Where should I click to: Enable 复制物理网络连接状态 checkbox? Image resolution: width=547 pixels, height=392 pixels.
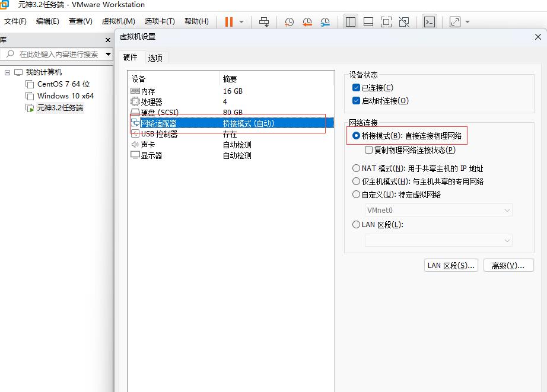[x=369, y=150]
